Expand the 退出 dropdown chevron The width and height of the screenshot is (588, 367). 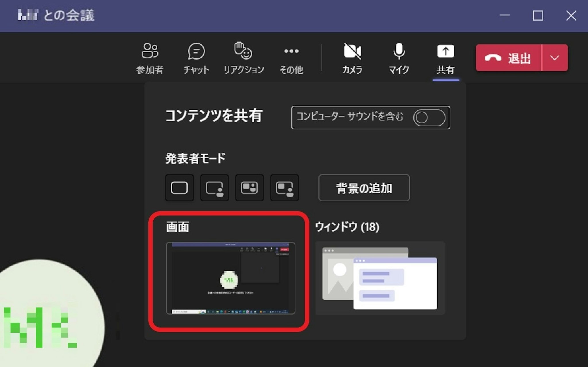coord(555,58)
